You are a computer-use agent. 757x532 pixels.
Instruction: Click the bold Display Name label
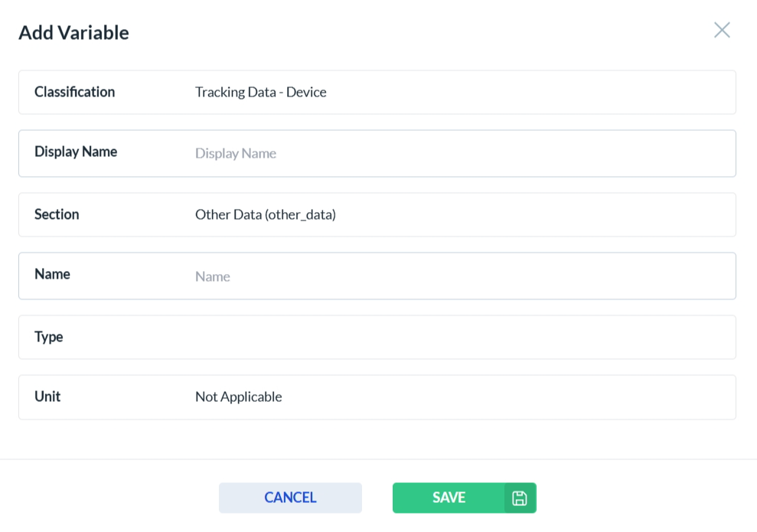tap(76, 152)
